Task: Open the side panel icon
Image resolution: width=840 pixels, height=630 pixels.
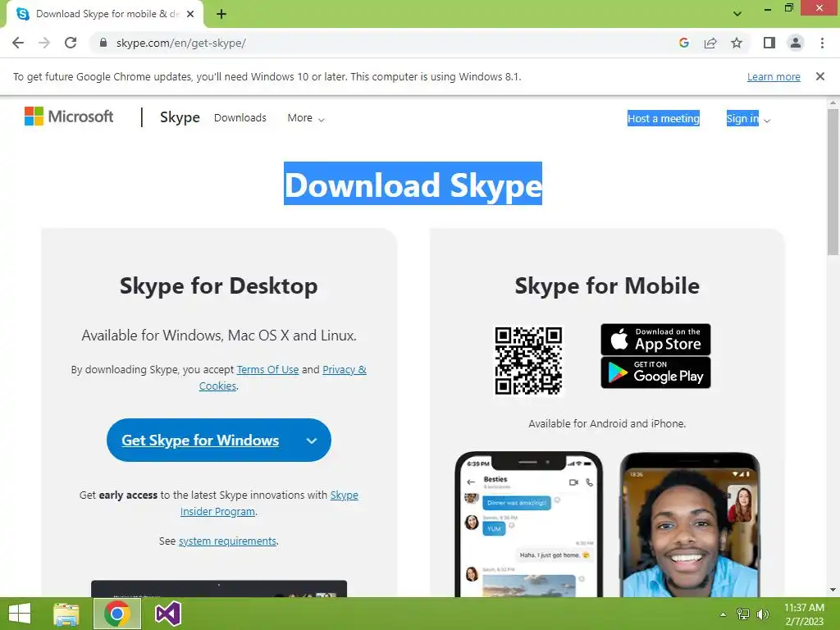Action: click(x=769, y=43)
